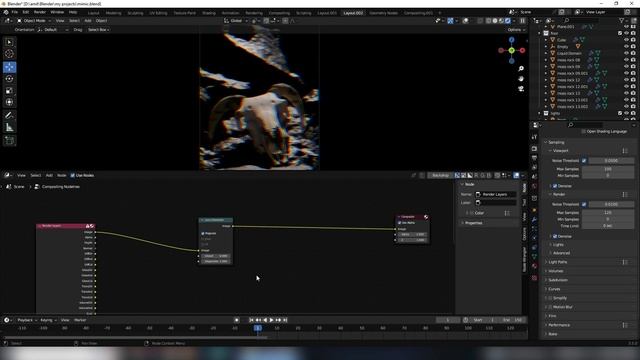The width and height of the screenshot is (640, 360).
Task: Toggle the Viewport Denoise checkbox
Action: 555,186
